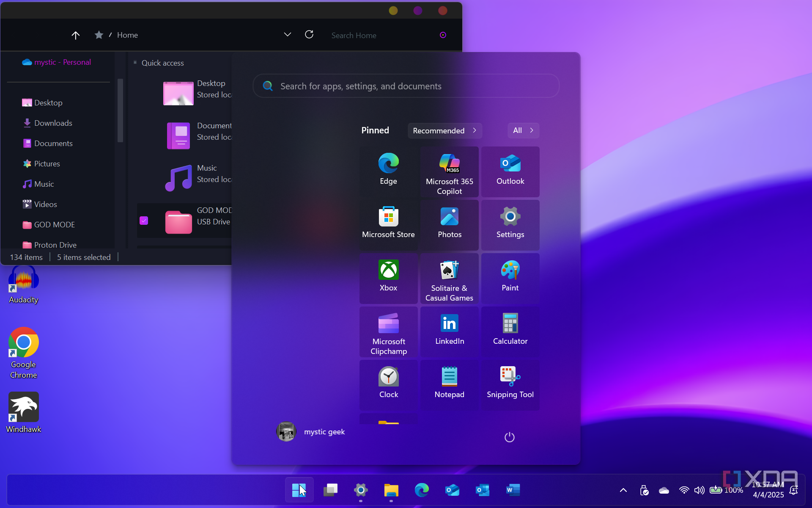Open Settings from pinned apps

(x=510, y=225)
